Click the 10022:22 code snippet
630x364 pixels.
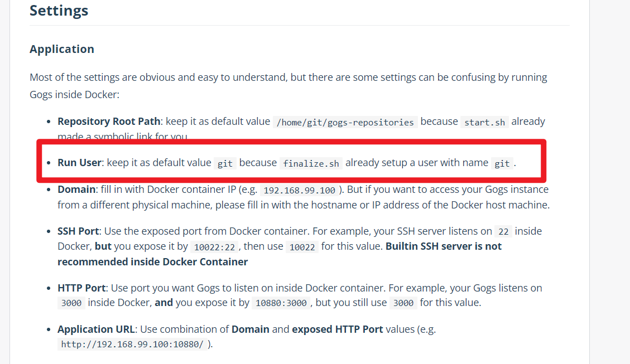click(x=214, y=247)
